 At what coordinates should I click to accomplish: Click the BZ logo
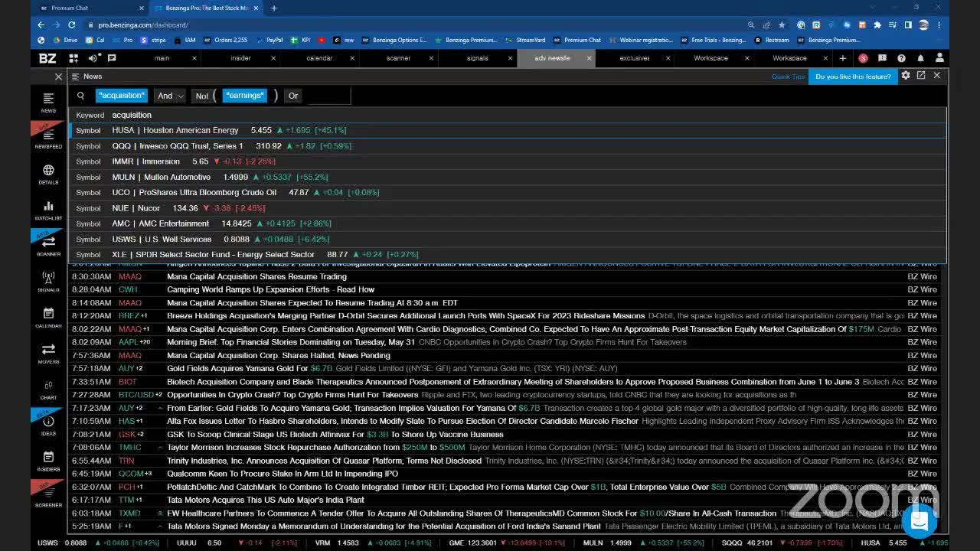tap(47, 58)
